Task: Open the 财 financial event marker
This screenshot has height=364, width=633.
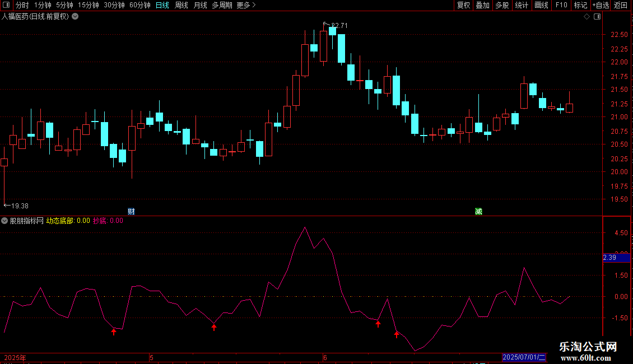Action: click(131, 212)
